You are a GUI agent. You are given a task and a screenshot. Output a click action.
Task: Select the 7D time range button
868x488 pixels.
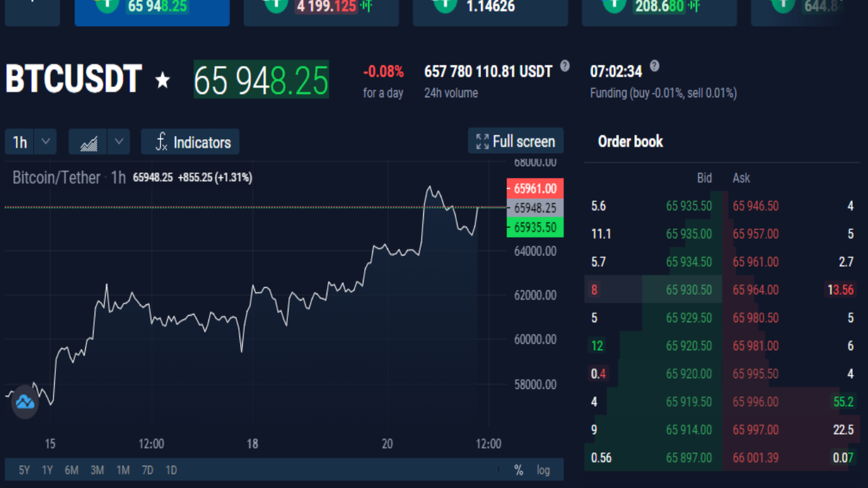[x=147, y=470]
